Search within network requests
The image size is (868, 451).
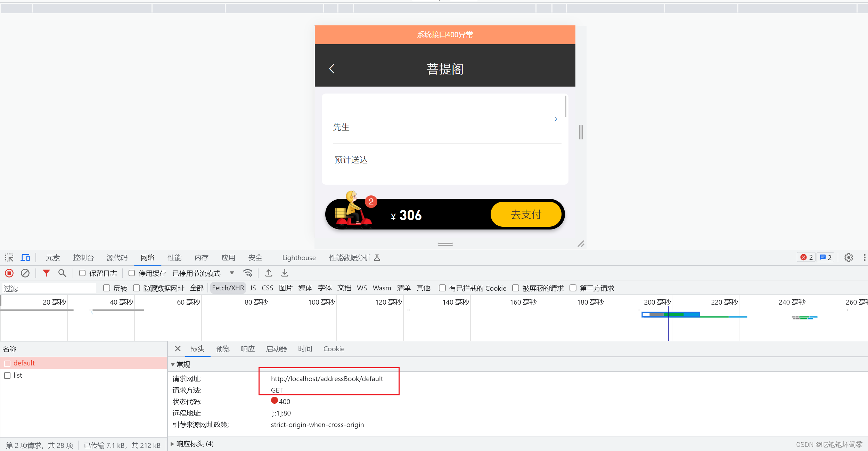coord(62,273)
